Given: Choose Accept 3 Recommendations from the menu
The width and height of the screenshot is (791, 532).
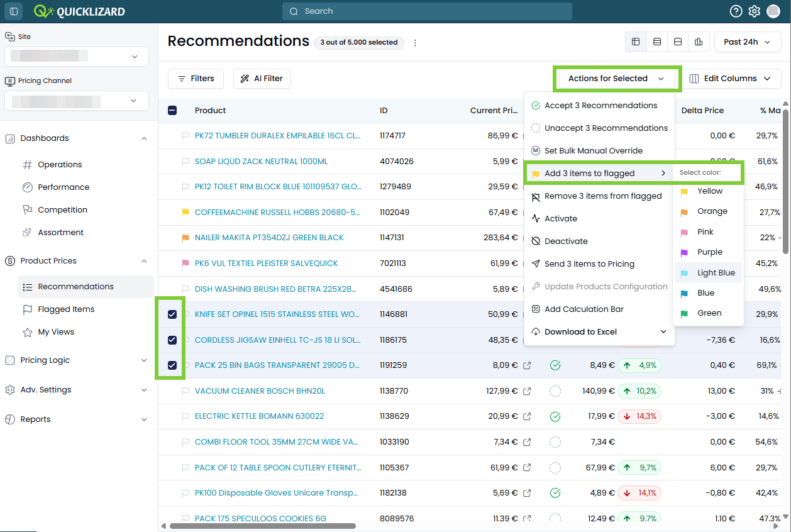Looking at the screenshot, I should [599, 106].
